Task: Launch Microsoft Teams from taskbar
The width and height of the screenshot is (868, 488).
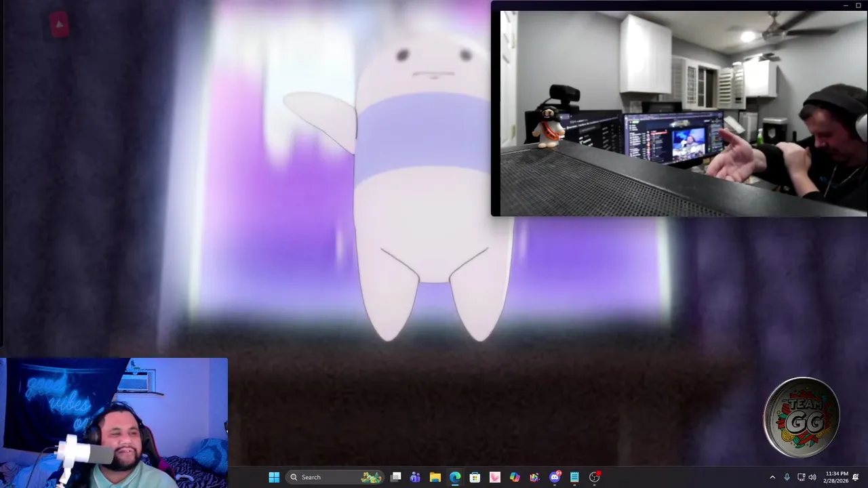Action: [415, 477]
